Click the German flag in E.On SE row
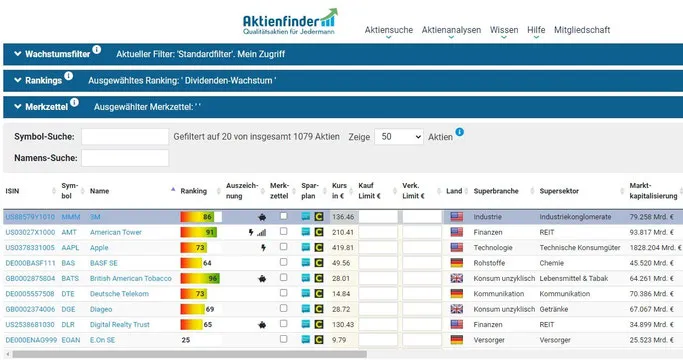 [456, 340]
